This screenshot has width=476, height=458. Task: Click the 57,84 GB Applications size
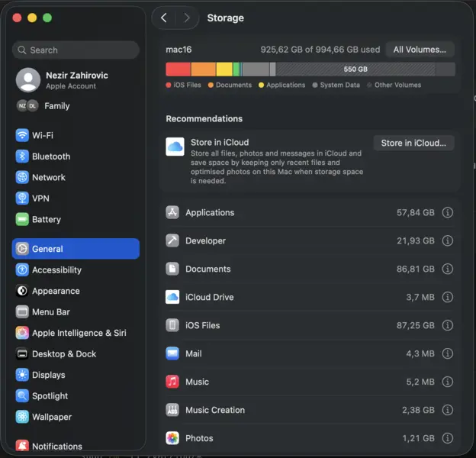tap(415, 213)
